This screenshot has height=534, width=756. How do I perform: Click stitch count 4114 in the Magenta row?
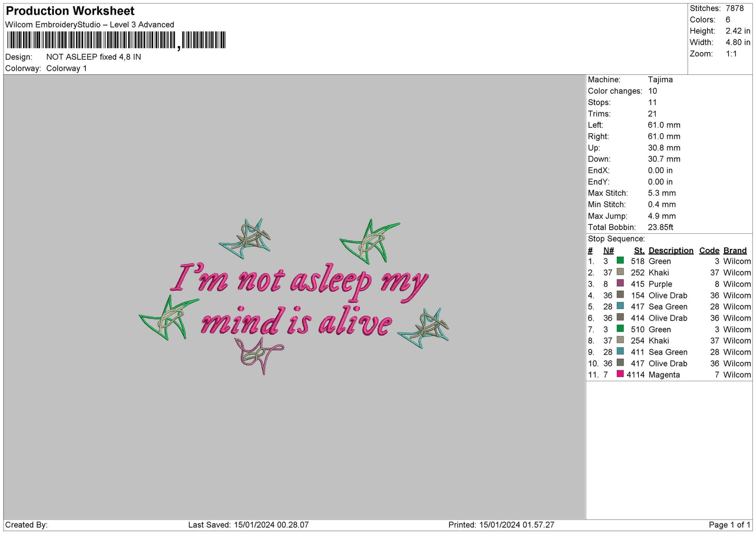(636, 374)
